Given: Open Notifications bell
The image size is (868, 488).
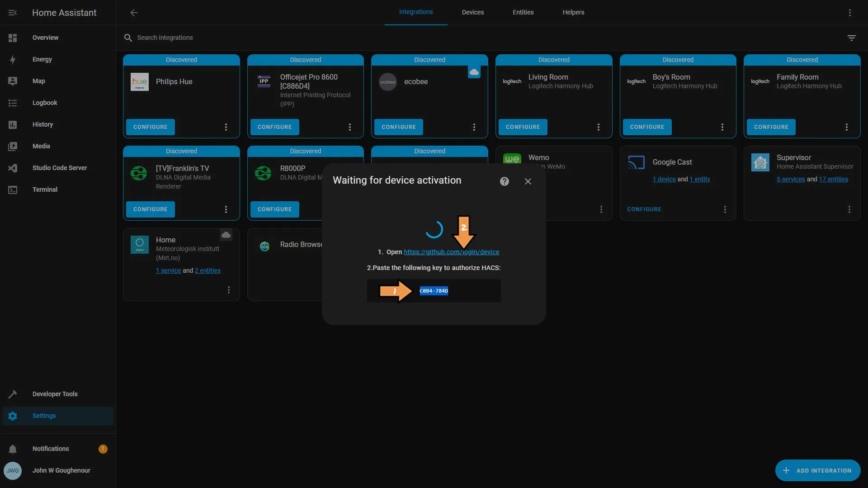Looking at the screenshot, I should click(13, 449).
